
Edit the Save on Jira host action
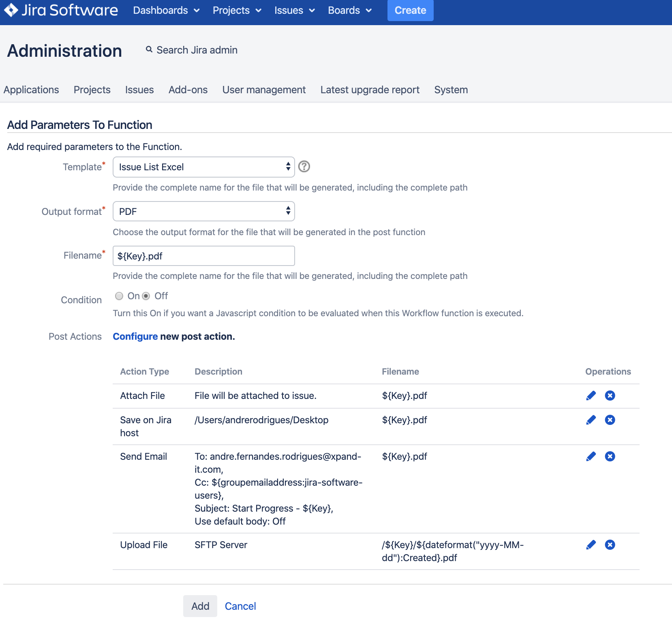(x=591, y=420)
